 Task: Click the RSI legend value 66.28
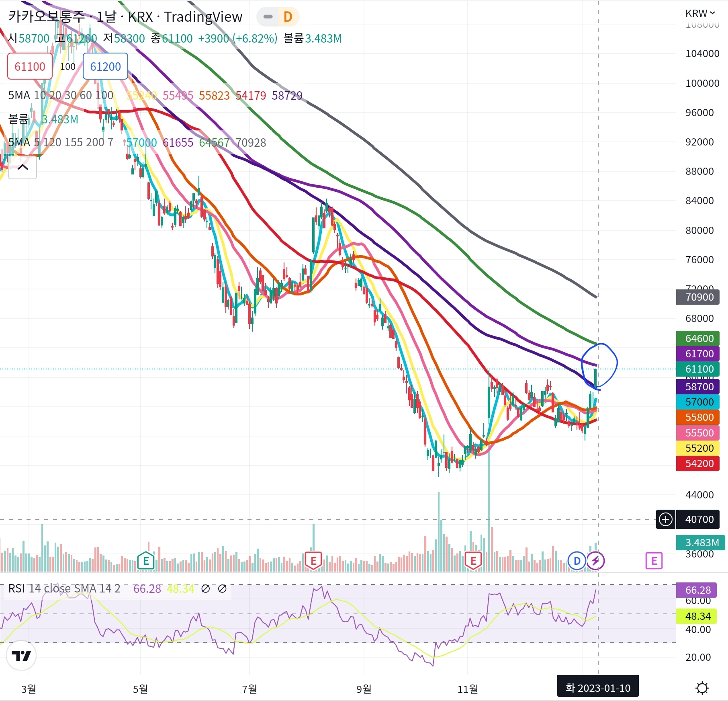(147, 589)
